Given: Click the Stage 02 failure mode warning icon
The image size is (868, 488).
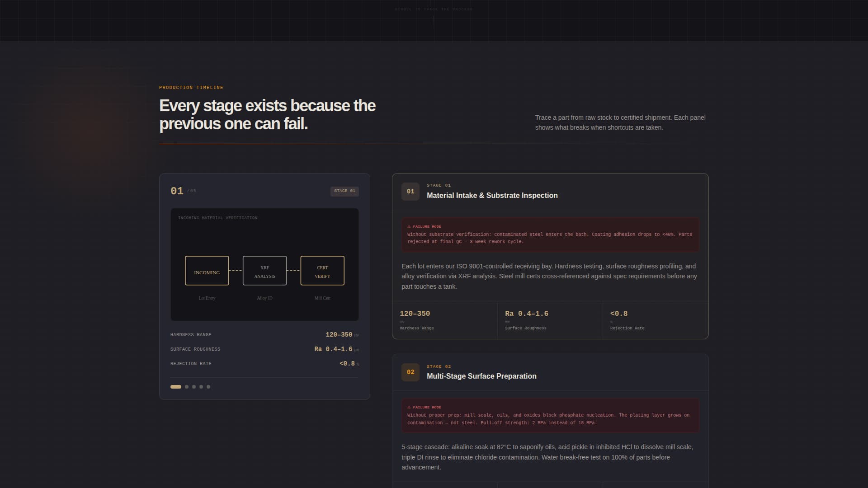Looking at the screenshot, I should (409, 407).
